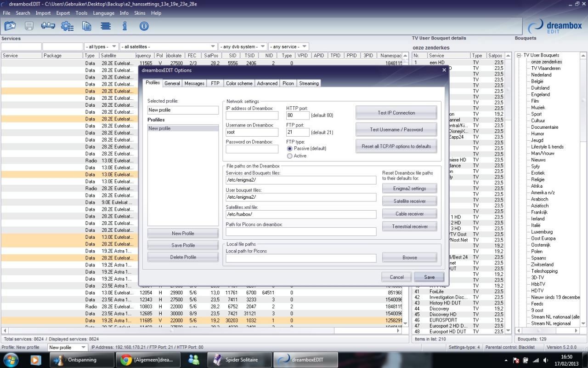The width and height of the screenshot is (588, 368).
Task: Click the Satellite receiver button
Action: coord(409,201)
